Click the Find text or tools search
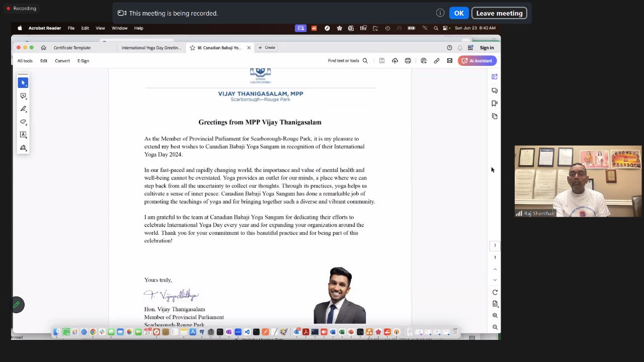The width and height of the screenshot is (644, 362). (348, 61)
